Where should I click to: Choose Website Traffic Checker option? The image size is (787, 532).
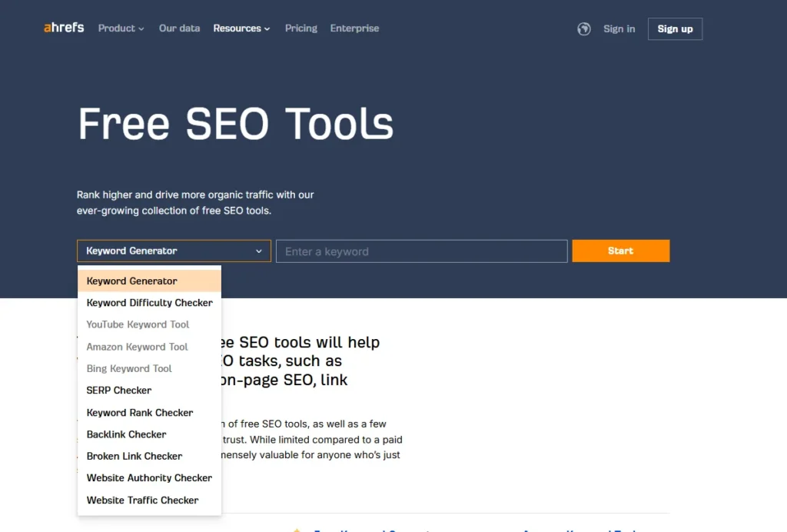click(149, 500)
